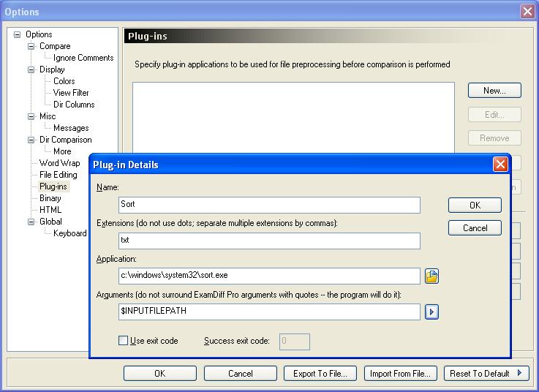The height and width of the screenshot is (392, 539).
Task: Open the arguments arrow menu button
Action: point(431,312)
